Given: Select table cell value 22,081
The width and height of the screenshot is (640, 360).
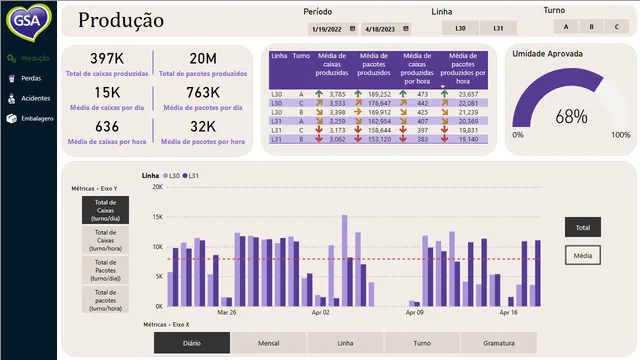Looking at the screenshot, I should click(468, 103).
